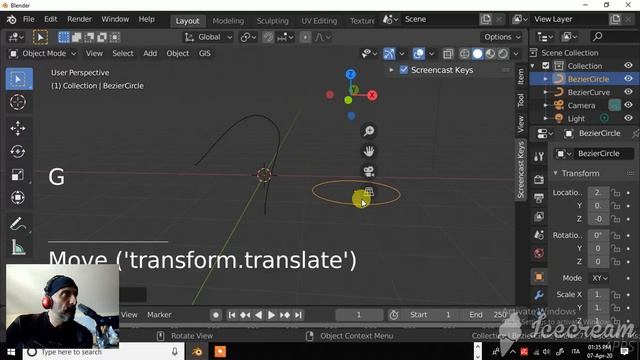The height and width of the screenshot is (360, 640).
Task: Open pivot point dropdown
Action: click(248, 37)
